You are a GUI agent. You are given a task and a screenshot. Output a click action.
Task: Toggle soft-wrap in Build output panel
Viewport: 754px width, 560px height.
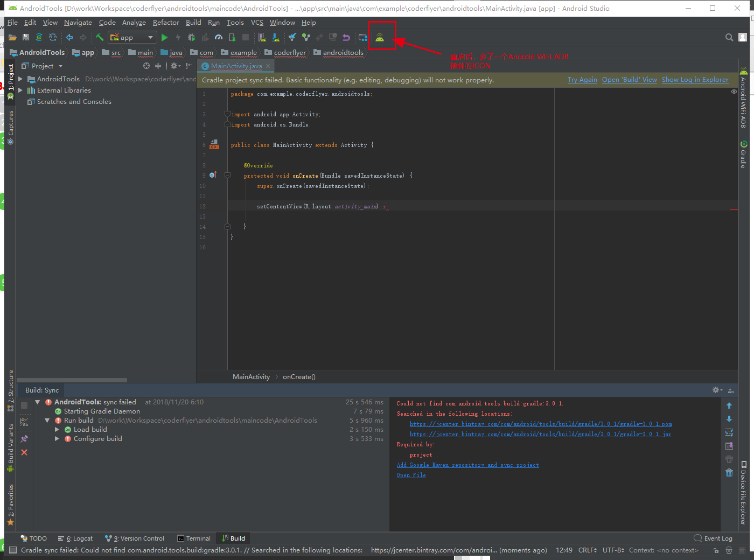(729, 432)
